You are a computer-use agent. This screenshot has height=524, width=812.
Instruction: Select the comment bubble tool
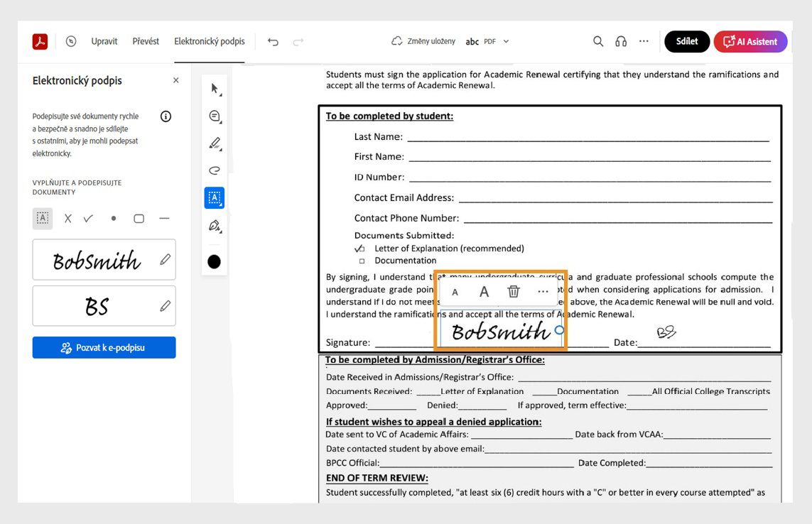215,116
